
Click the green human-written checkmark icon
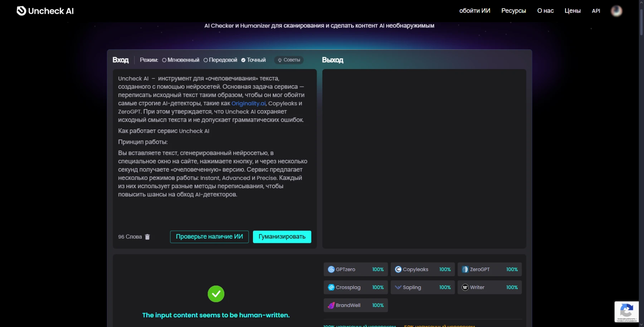click(216, 293)
